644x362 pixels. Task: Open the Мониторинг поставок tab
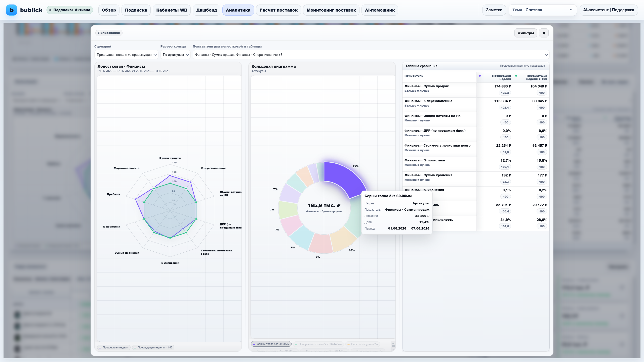pos(331,10)
